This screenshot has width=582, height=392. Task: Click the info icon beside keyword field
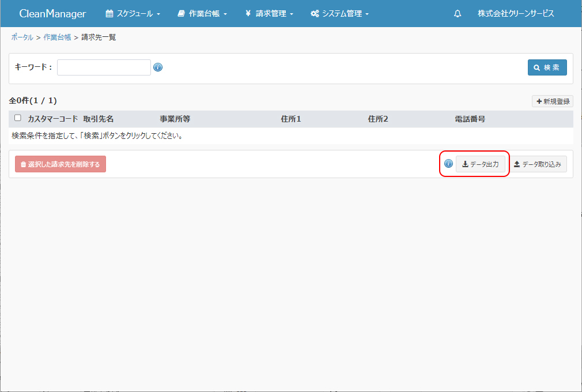click(158, 67)
